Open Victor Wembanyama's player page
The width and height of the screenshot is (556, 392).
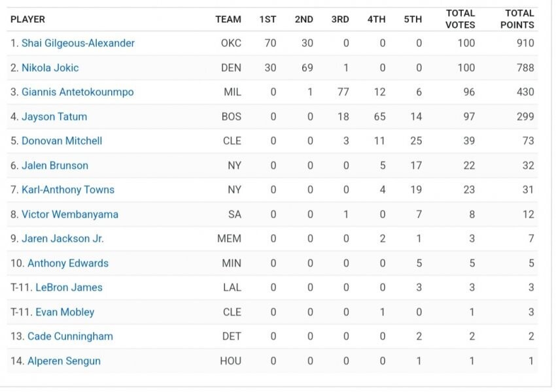point(70,214)
